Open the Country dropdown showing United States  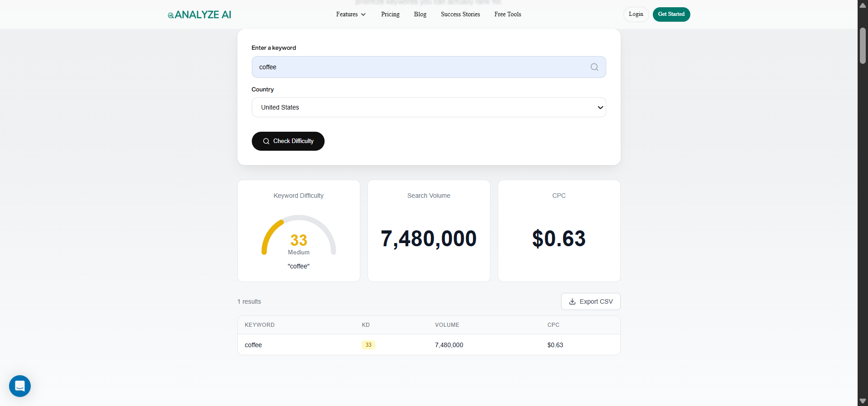pyautogui.click(x=429, y=107)
